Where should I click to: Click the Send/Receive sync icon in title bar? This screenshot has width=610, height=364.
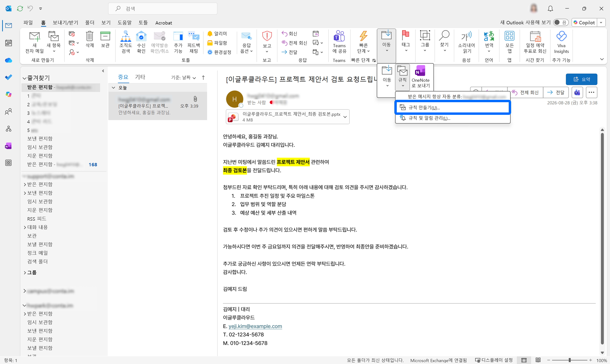point(20,9)
